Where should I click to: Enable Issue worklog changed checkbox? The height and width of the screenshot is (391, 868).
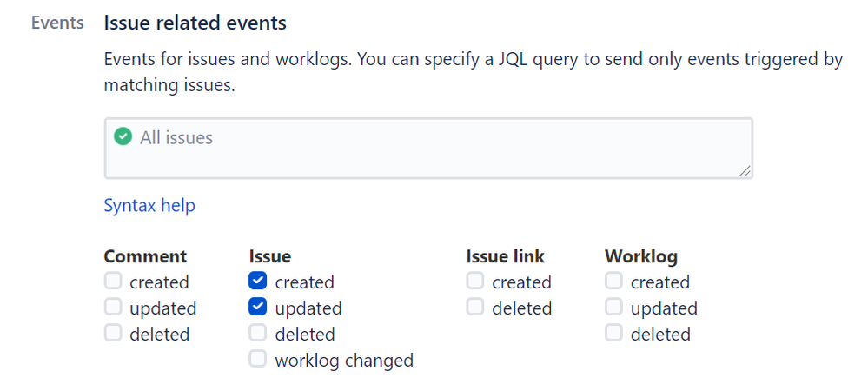[258, 359]
